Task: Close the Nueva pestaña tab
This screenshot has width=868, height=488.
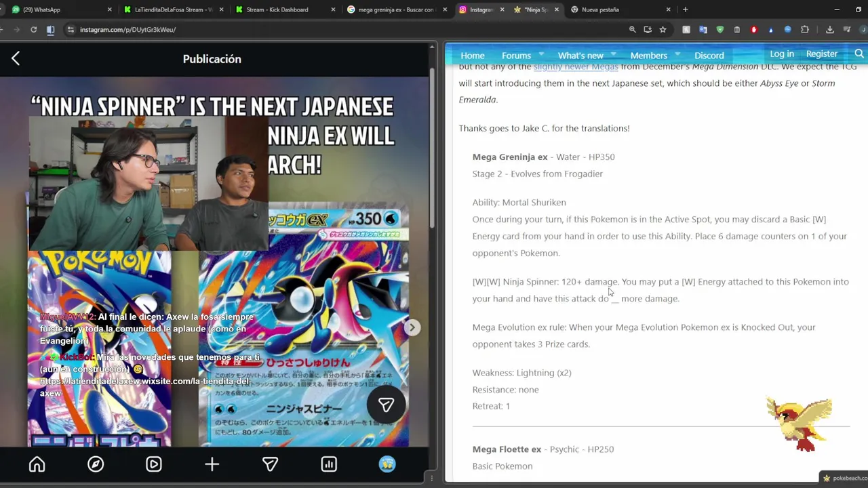Action: (x=668, y=9)
